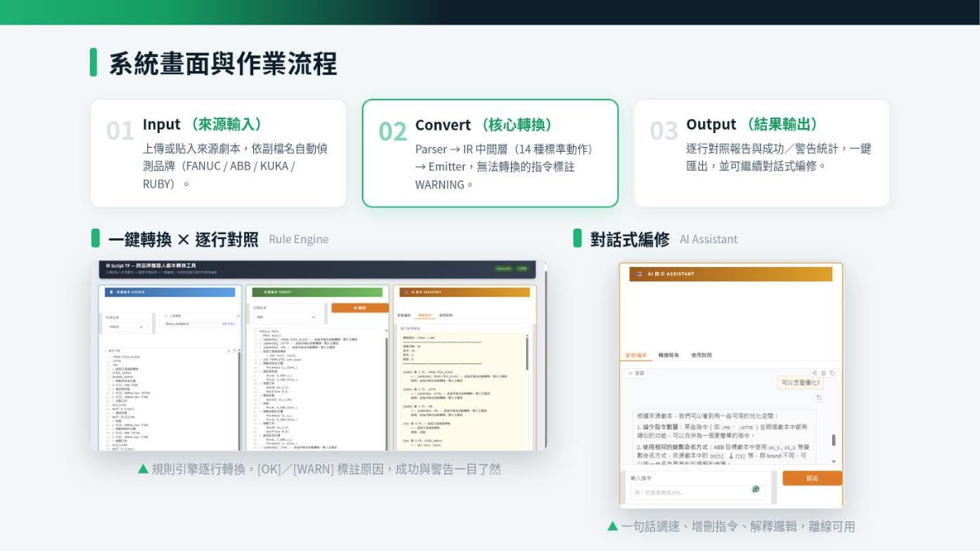Select 對話編修 tab in one-click convert screenshot
The height and width of the screenshot is (551, 980).
[404, 315]
